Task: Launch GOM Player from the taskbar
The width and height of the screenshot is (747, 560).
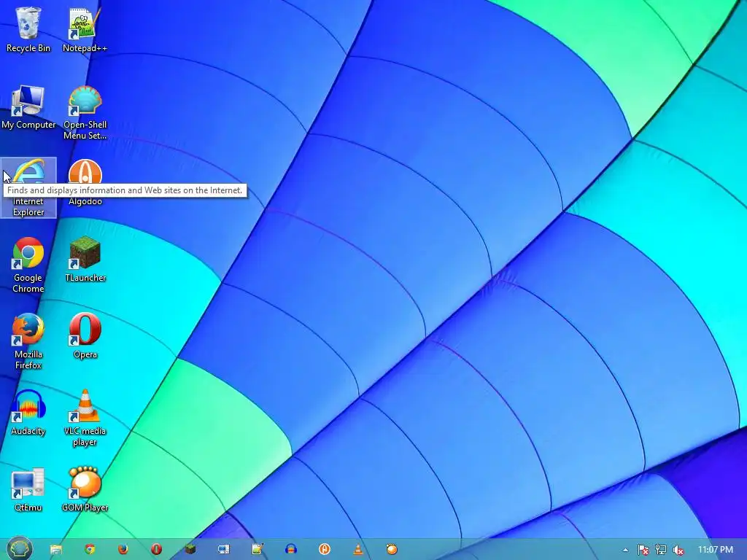Action: click(x=392, y=550)
